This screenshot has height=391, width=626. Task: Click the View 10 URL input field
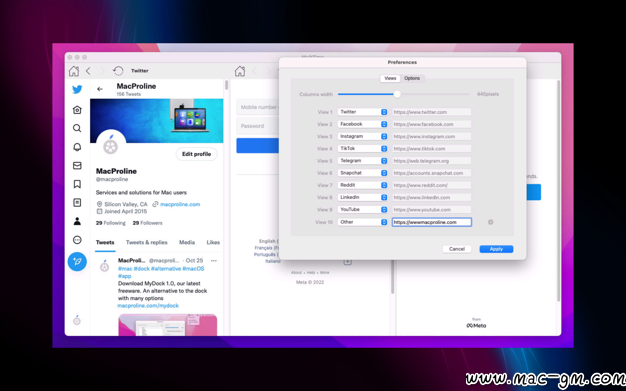432,222
